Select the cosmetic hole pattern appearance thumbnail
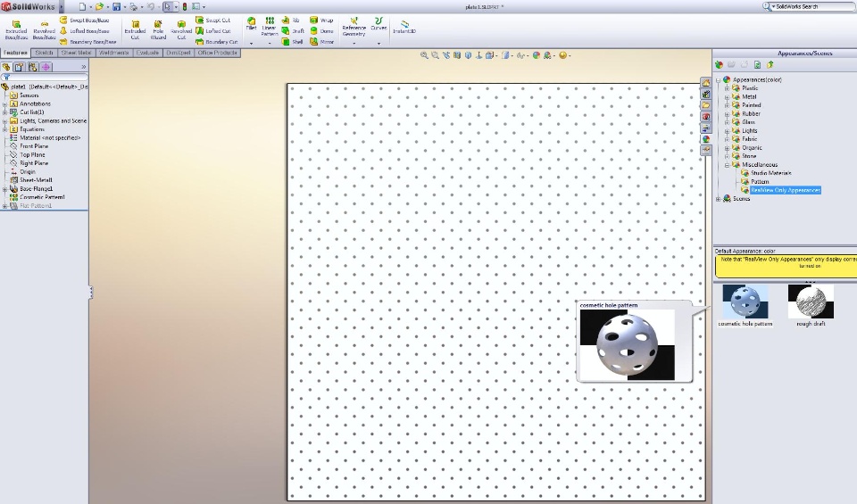The image size is (857, 504). pyautogui.click(x=745, y=302)
